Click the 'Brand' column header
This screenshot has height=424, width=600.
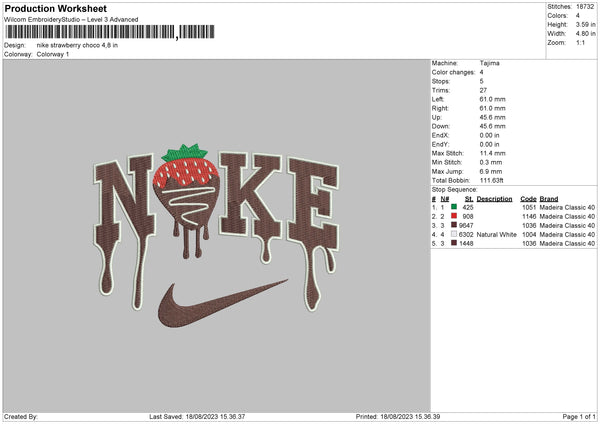click(x=549, y=199)
